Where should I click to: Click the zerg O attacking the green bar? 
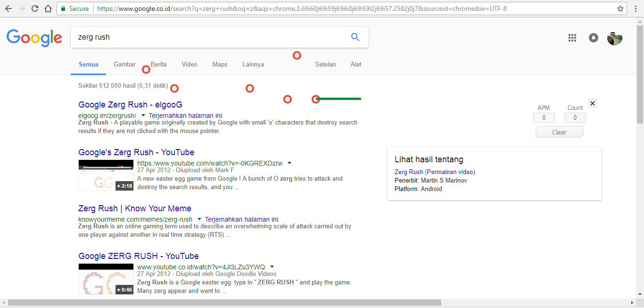click(316, 99)
